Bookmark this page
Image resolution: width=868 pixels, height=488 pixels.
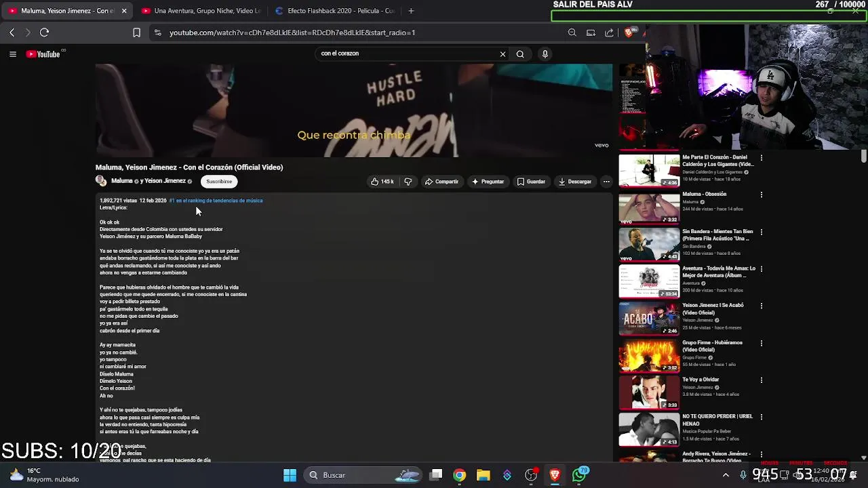(136, 33)
